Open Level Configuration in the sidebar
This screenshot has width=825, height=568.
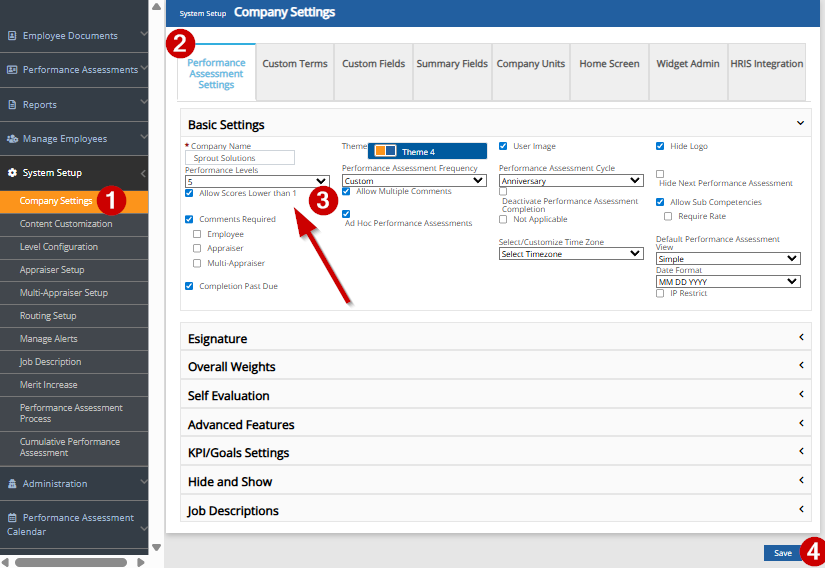pos(59,247)
